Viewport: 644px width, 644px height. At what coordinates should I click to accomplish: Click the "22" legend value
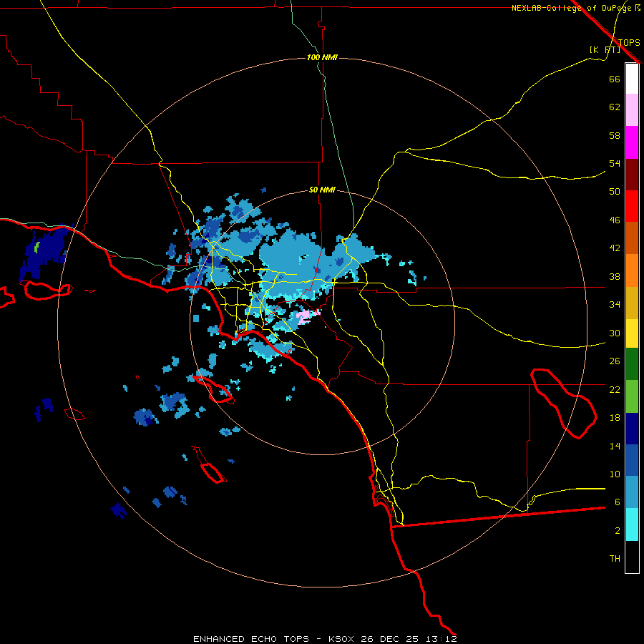(615, 390)
